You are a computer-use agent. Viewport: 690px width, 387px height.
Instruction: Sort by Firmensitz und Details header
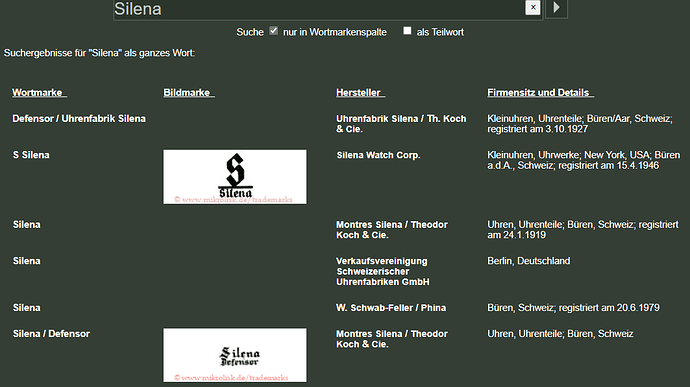pyautogui.click(x=540, y=93)
